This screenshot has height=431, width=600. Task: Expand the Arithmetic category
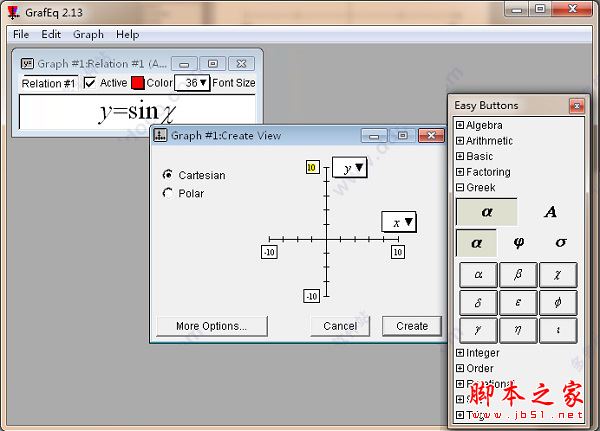[x=460, y=141]
